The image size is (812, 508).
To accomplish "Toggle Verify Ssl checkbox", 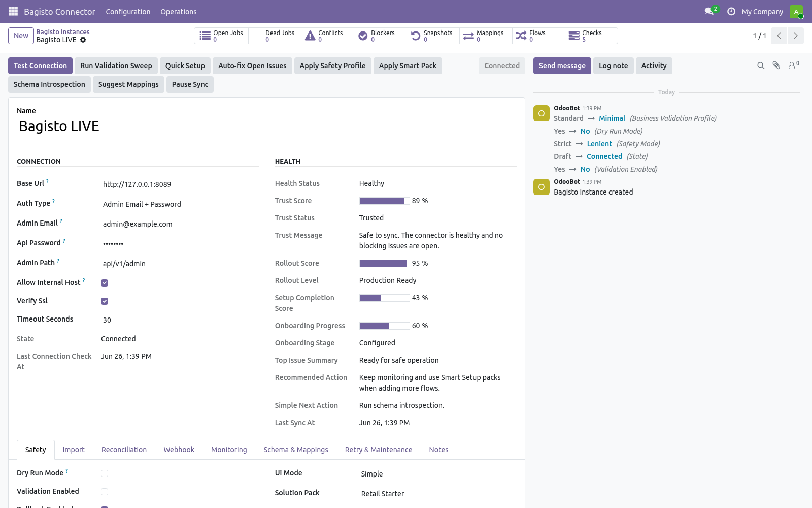I will 105,301.
